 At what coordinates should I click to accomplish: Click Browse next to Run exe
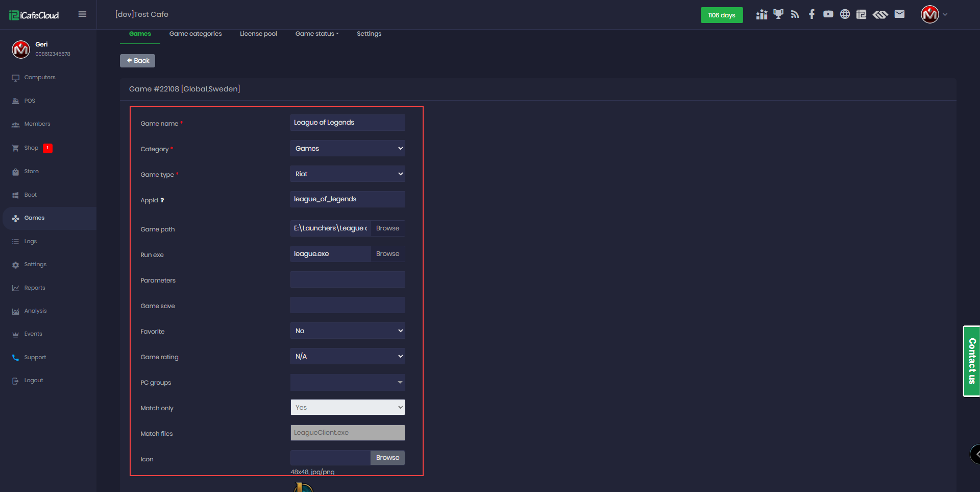point(387,254)
